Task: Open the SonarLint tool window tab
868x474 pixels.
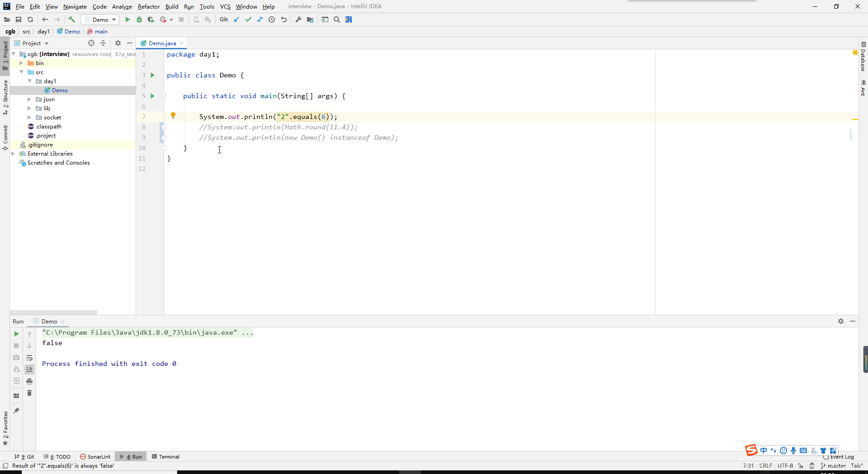Action: coord(95,457)
